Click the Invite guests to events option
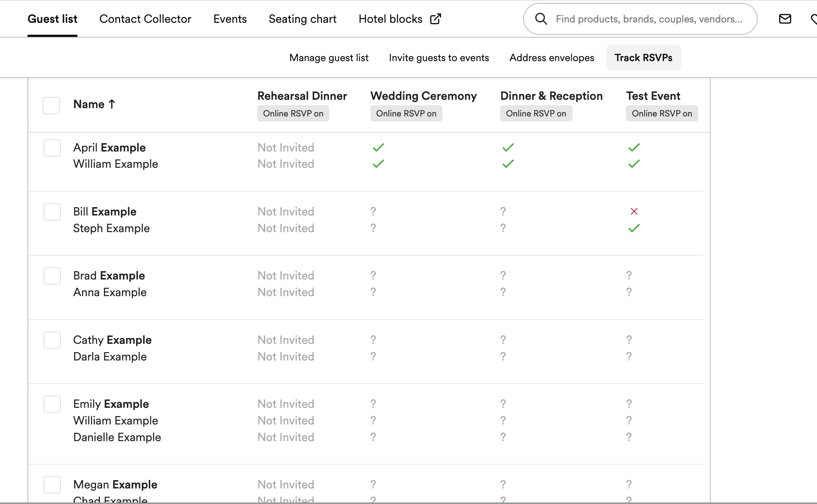817x504 pixels. pos(439,57)
